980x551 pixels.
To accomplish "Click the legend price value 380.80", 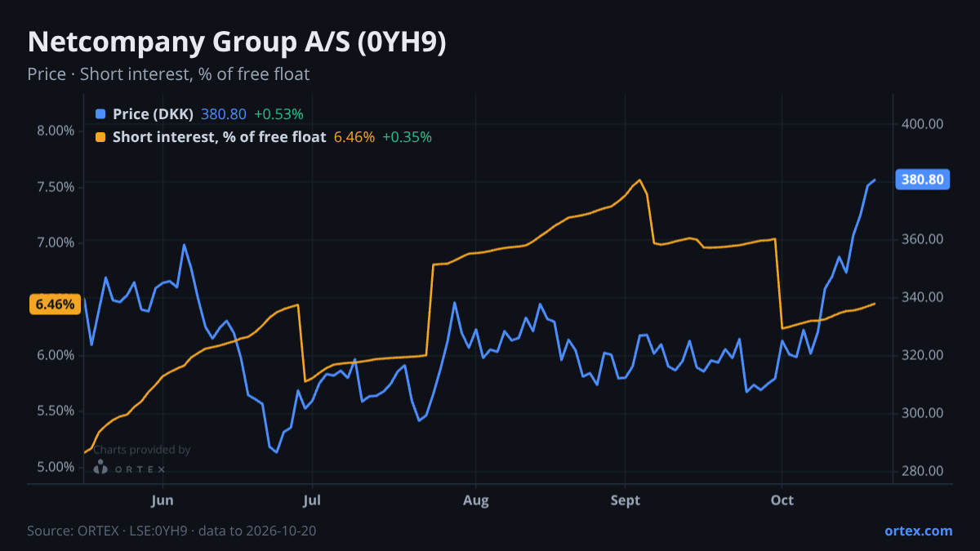I will [x=223, y=114].
